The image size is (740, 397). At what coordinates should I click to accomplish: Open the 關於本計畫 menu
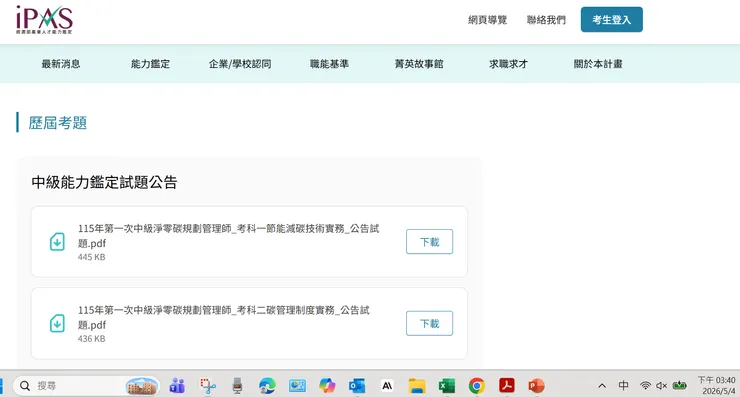(598, 64)
